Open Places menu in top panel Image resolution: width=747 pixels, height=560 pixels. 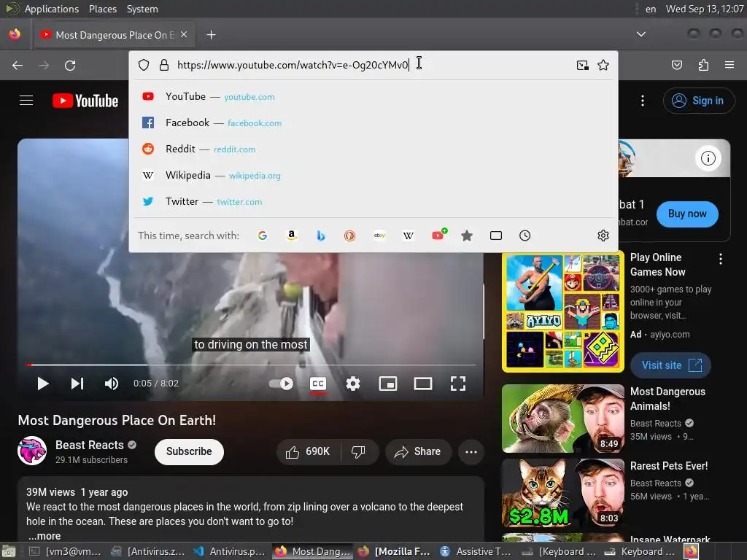click(x=102, y=9)
